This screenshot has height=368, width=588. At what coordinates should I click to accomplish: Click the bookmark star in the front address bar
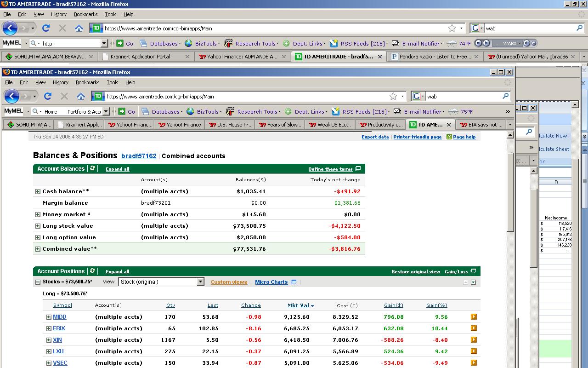tap(393, 96)
